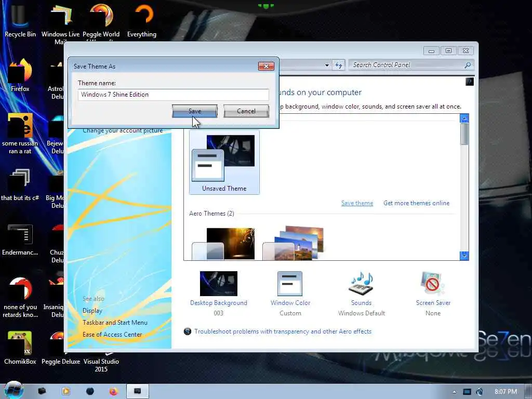Click the active Personalization taskbar button
The width and height of the screenshot is (532, 399).
pyautogui.click(x=137, y=391)
